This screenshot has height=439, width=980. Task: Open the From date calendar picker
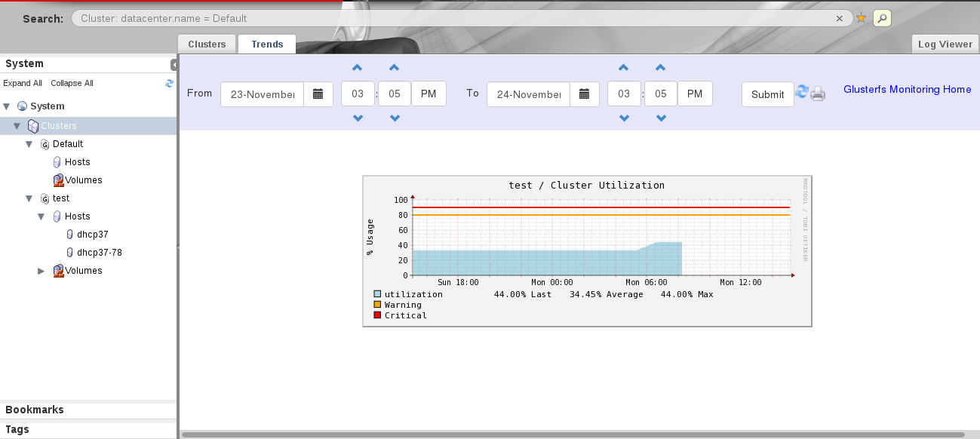[318, 94]
